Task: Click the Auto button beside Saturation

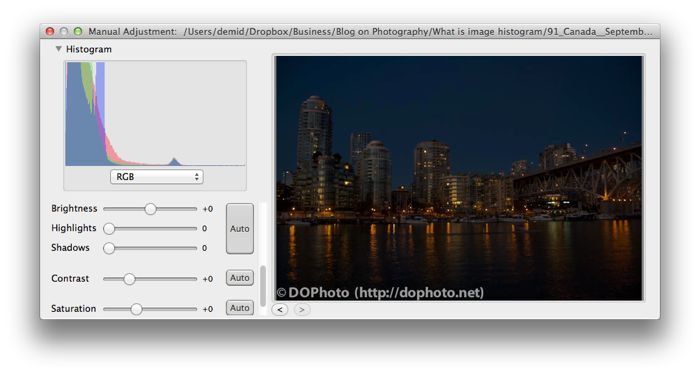Action: pos(240,308)
